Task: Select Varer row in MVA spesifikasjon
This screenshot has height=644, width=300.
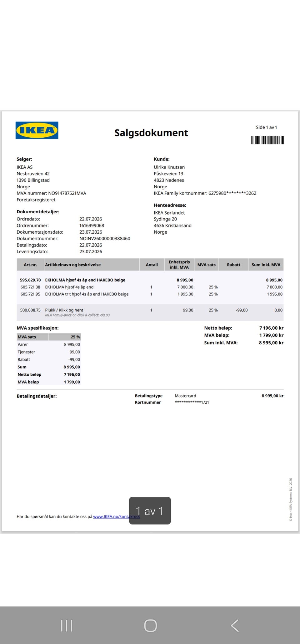Action: point(49,344)
